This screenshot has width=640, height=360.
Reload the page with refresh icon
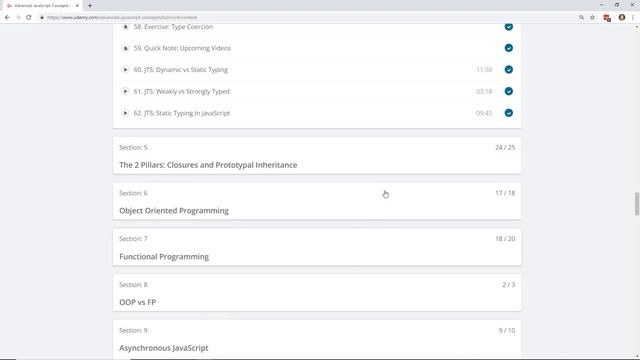(29, 18)
